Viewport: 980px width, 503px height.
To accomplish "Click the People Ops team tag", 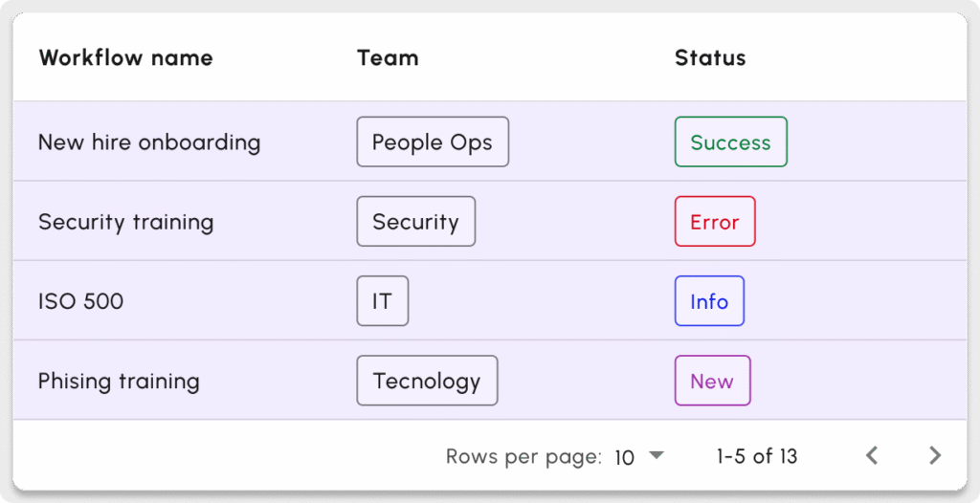I will coord(433,142).
